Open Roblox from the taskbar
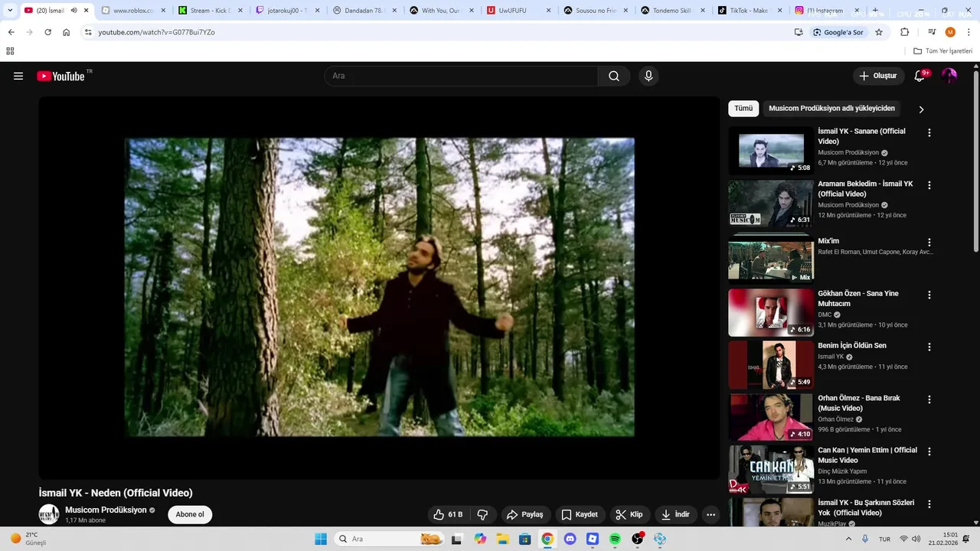The height and width of the screenshot is (551, 980). click(593, 539)
